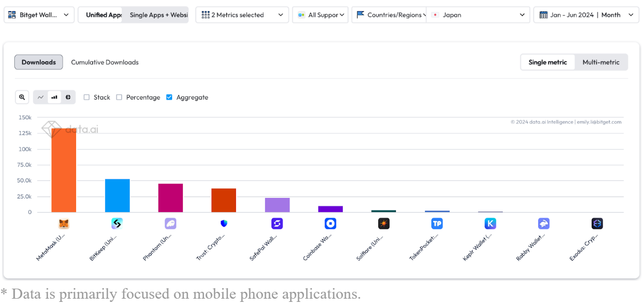Switch to line chart view icon
The width and height of the screenshot is (644, 304).
[x=41, y=97]
